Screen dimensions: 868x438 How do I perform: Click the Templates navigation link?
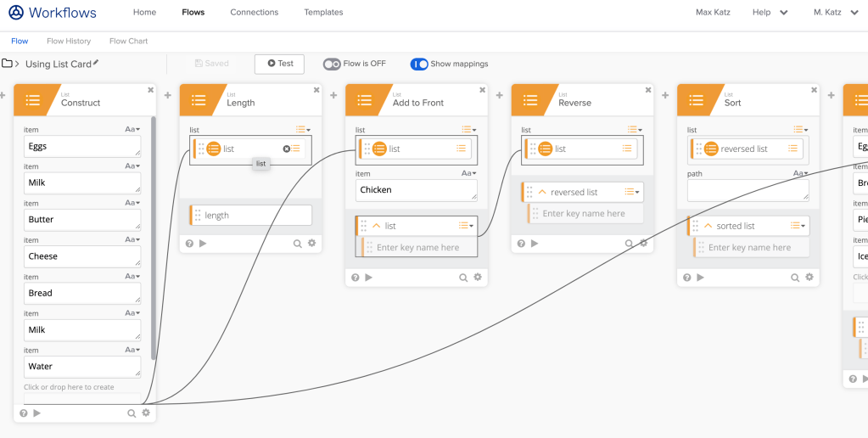323,13
